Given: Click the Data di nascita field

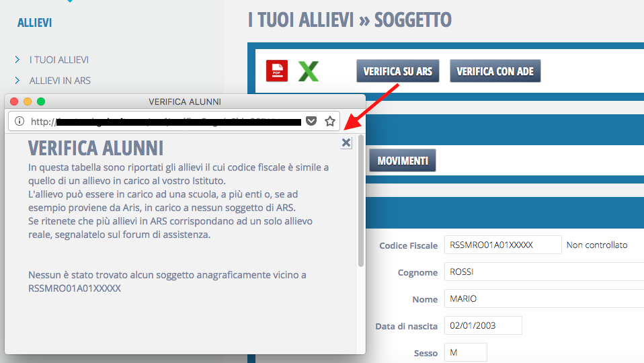Looking at the screenshot, I should click(x=483, y=326).
